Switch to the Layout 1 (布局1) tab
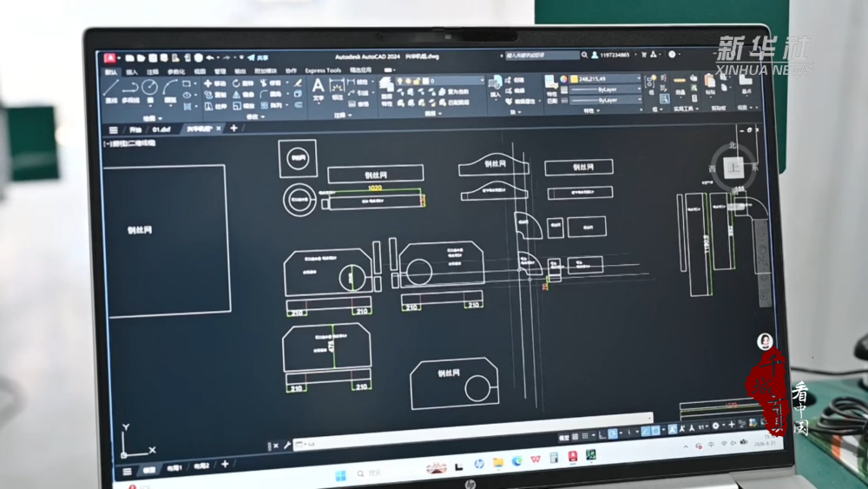The image size is (868, 489). 175,468
